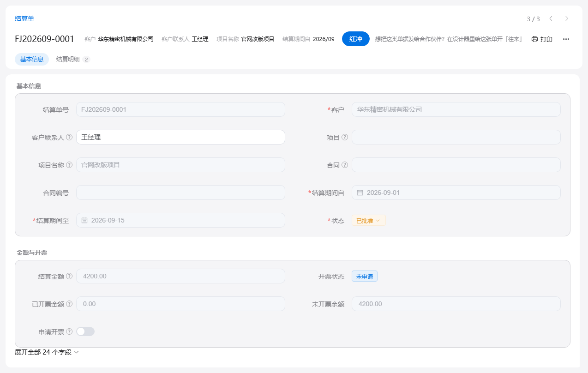This screenshot has width=588, height=373.
Task: Click the 未开票余额 field 4200.00
Action: (456, 304)
